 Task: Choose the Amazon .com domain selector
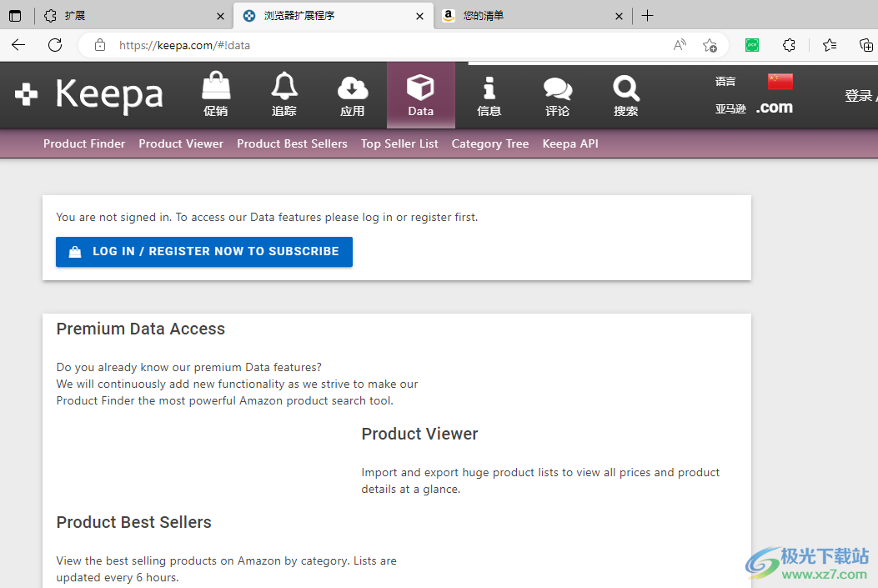coord(775,107)
